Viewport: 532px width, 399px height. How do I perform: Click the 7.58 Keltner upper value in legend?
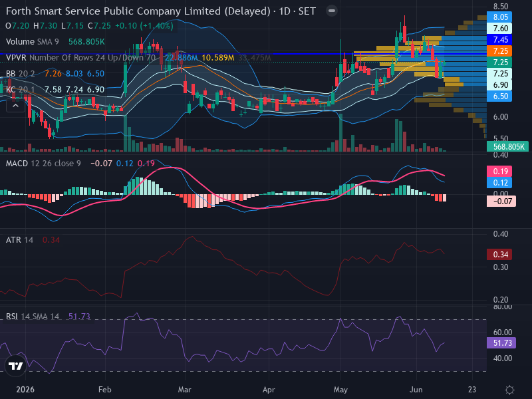(x=53, y=90)
